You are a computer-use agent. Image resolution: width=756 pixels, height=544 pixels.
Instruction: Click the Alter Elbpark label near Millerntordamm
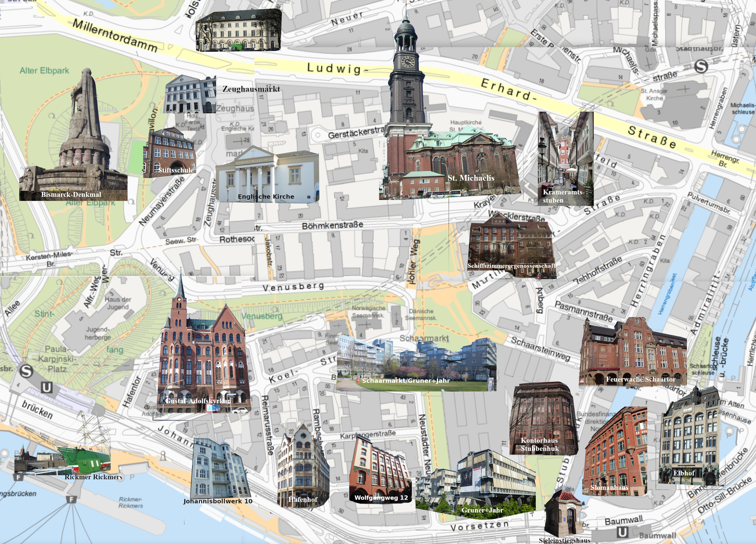tap(44, 70)
